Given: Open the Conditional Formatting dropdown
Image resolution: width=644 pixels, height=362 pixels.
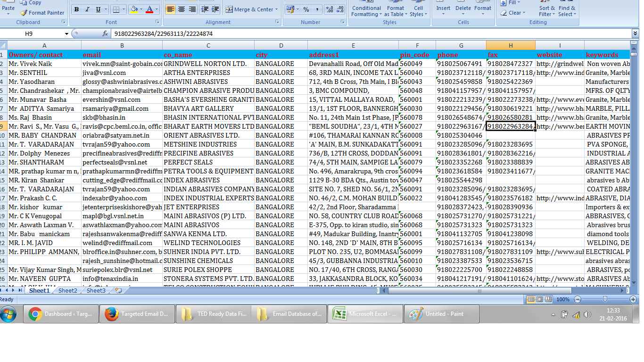Looking at the screenshot, I should [x=366, y=9].
